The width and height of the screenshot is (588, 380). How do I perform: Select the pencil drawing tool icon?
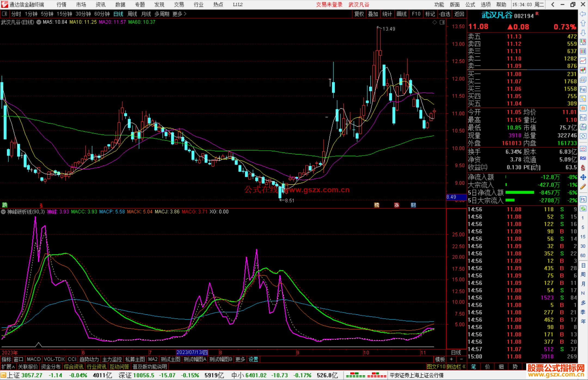(583, 187)
